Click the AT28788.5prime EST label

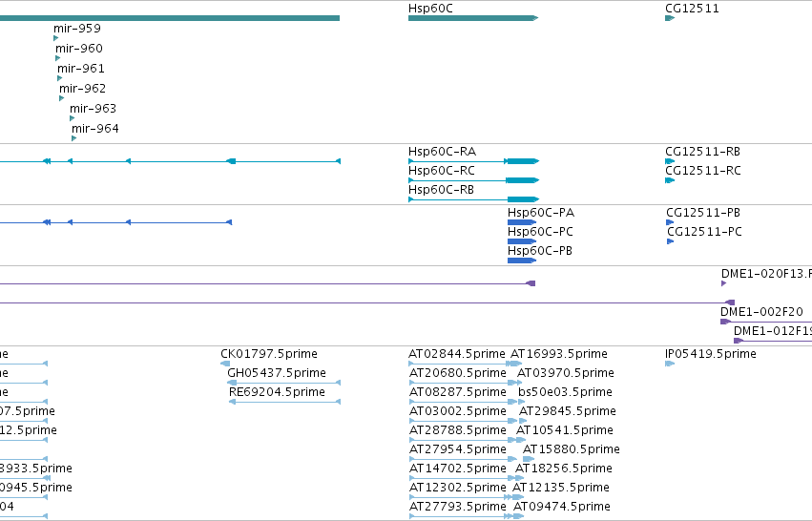tap(458, 431)
